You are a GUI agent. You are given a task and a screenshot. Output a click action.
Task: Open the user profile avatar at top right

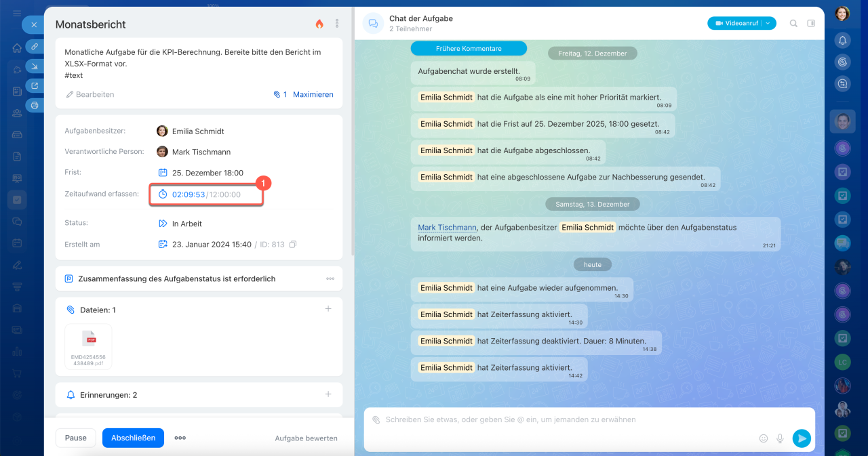coord(842,13)
